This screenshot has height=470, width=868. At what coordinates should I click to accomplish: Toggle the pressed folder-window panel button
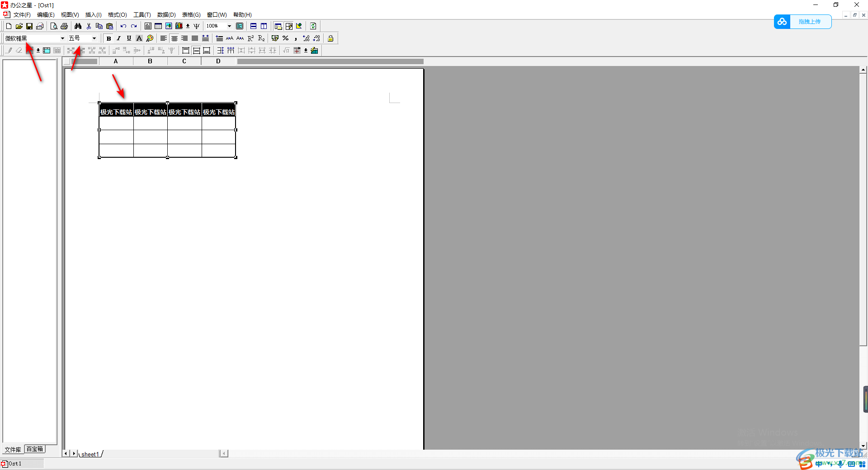pyautogui.click(x=278, y=26)
